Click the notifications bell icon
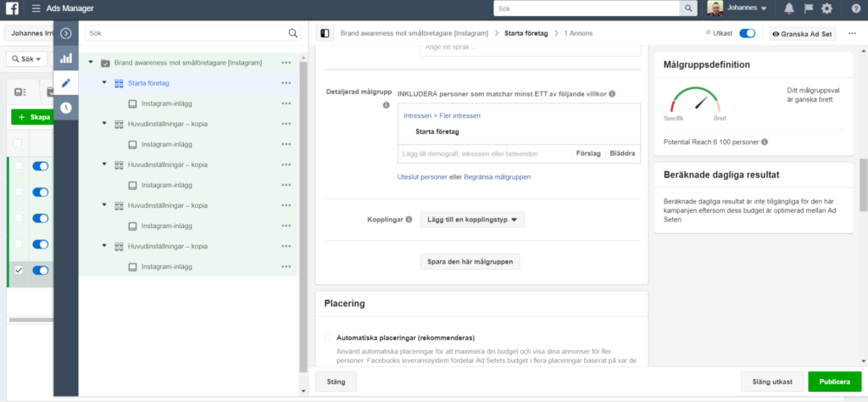The height and width of the screenshot is (402, 868). (789, 8)
